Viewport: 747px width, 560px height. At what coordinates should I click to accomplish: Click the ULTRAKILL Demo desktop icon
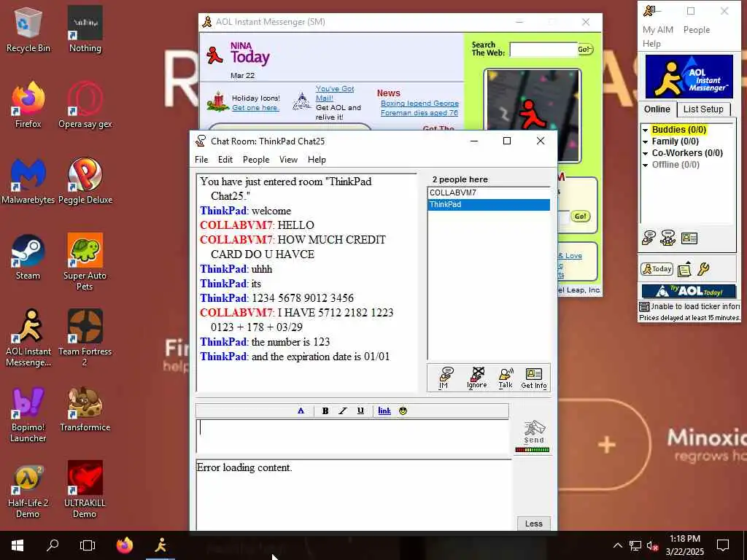click(x=85, y=489)
